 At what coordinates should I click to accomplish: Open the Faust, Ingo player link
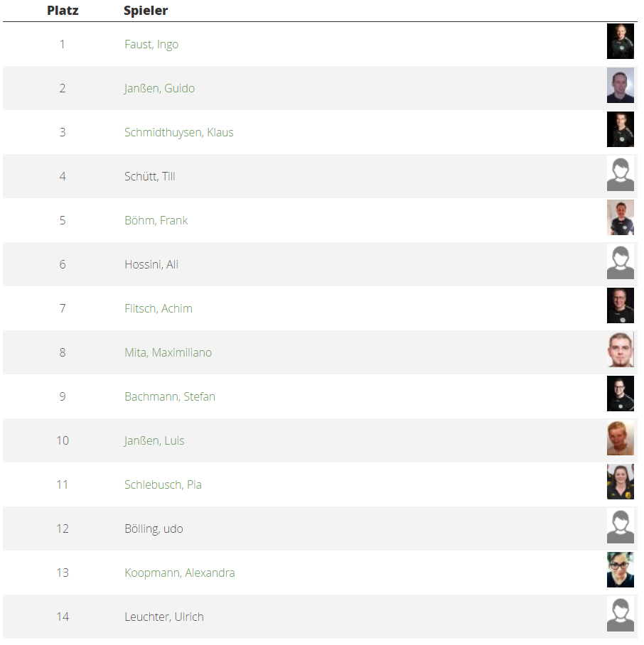point(151,44)
